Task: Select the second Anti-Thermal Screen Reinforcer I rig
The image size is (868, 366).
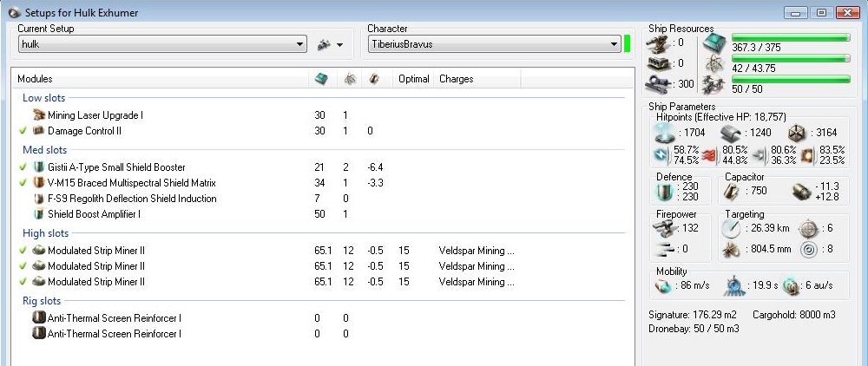Action: pyautogui.click(x=114, y=333)
